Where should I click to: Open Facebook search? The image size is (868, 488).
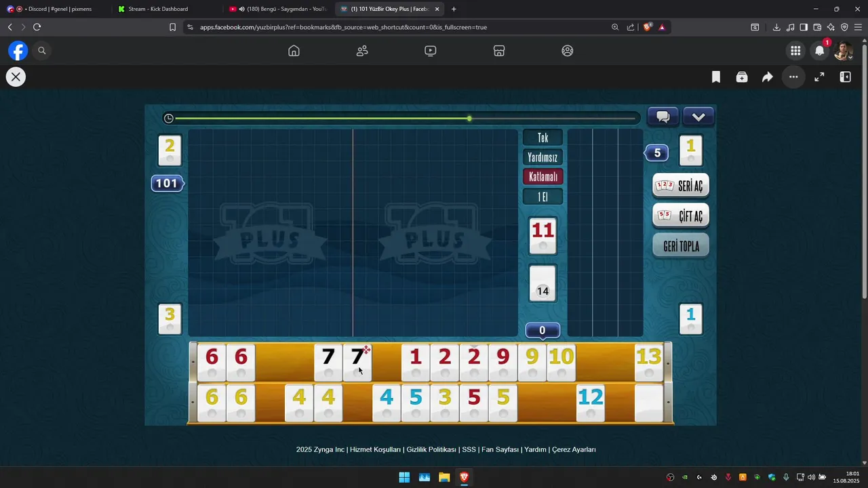pyautogui.click(x=42, y=51)
